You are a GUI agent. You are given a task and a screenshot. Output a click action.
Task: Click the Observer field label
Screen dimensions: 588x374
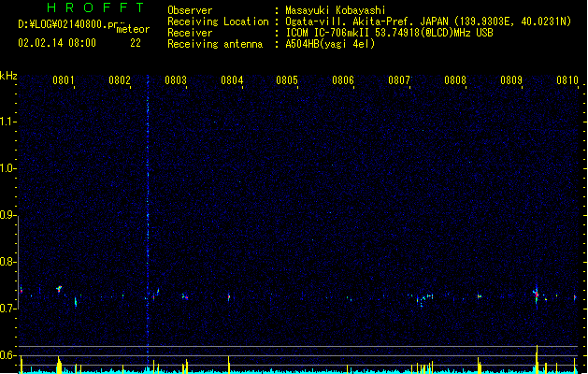(x=190, y=10)
